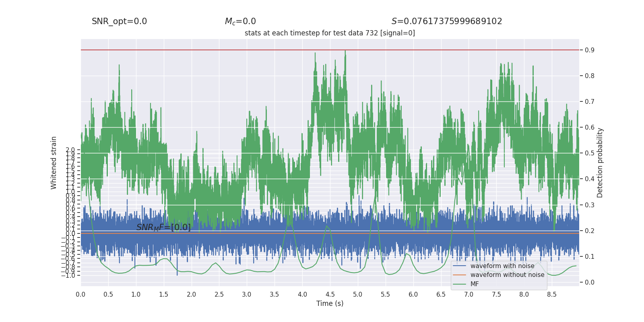The height and width of the screenshot is (322, 644).
Task: Click legend entry 'waveform without noise'
Action: 507,275
